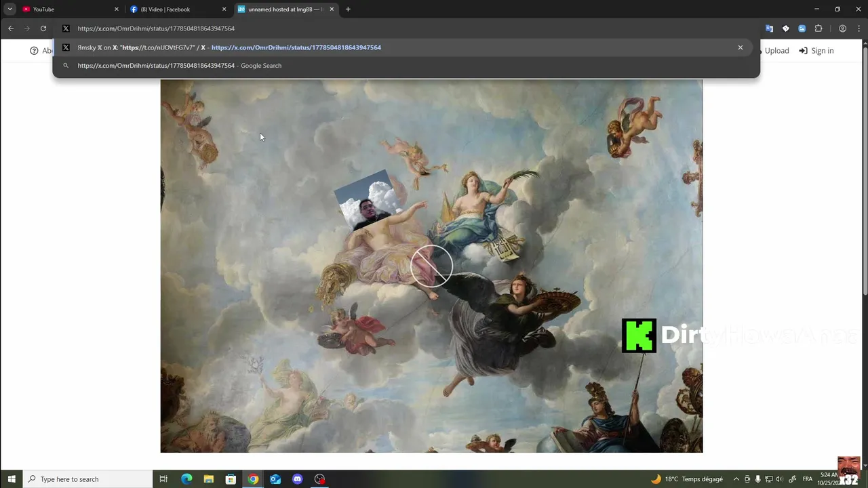The width and height of the screenshot is (868, 488).
Task: Close the YouTube tab
Action: pos(117,9)
